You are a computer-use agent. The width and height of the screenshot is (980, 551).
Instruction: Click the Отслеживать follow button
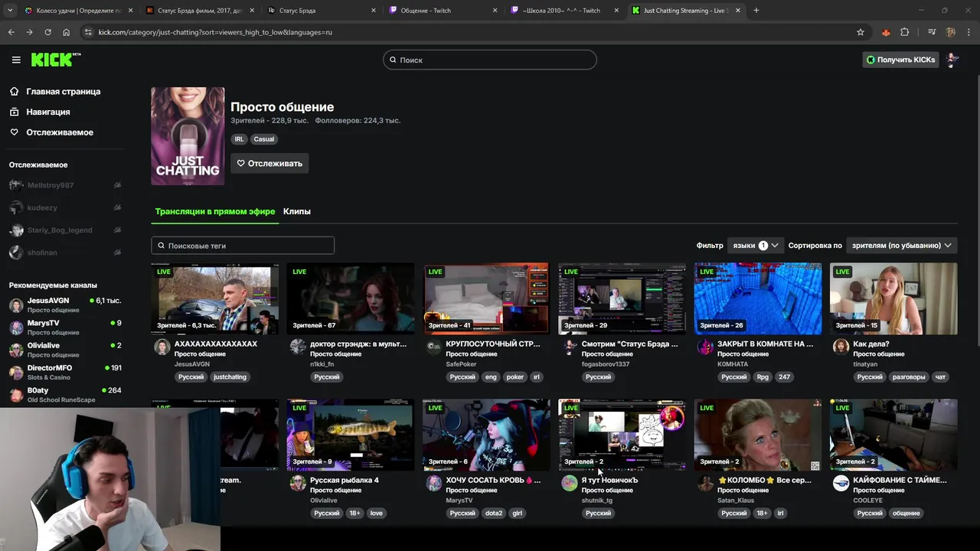coord(269,163)
